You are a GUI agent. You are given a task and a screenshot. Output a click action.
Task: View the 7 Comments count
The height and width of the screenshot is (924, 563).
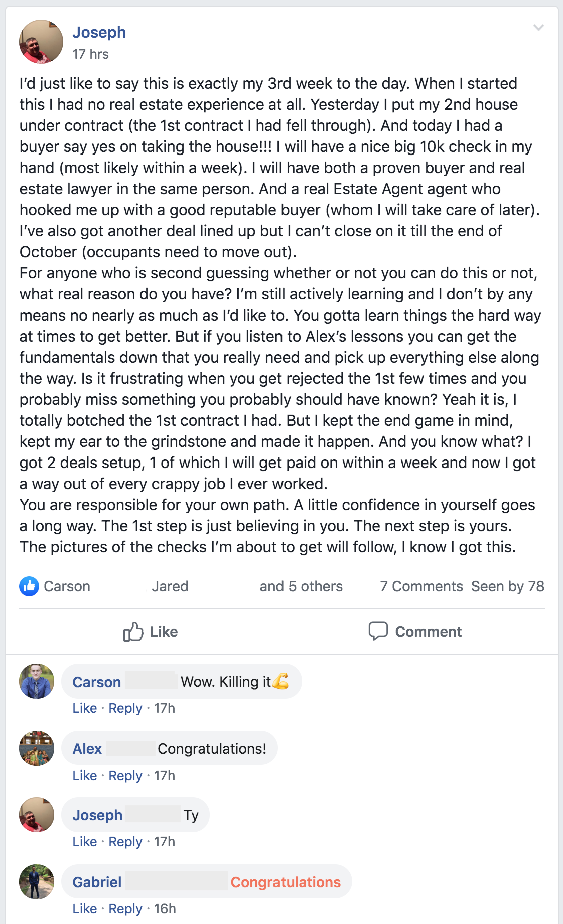421,586
